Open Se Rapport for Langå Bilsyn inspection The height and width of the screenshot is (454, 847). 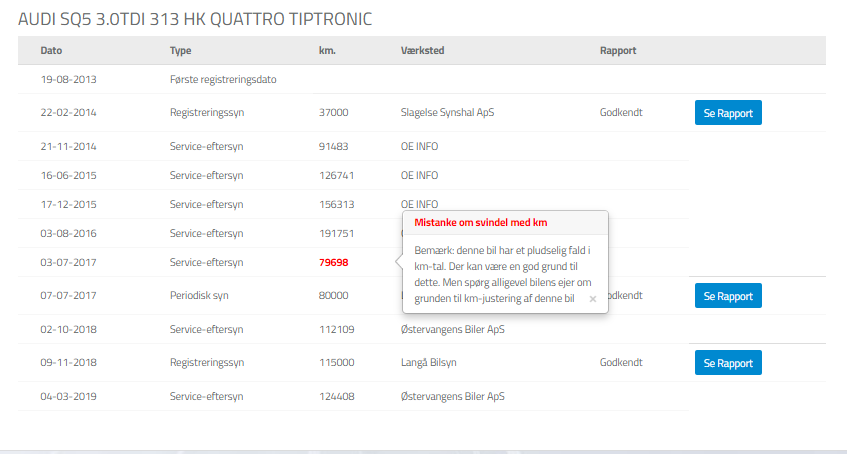(728, 362)
